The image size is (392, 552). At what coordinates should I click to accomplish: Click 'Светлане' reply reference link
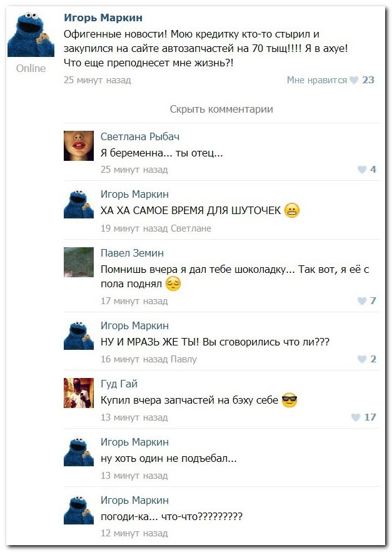coord(191,228)
